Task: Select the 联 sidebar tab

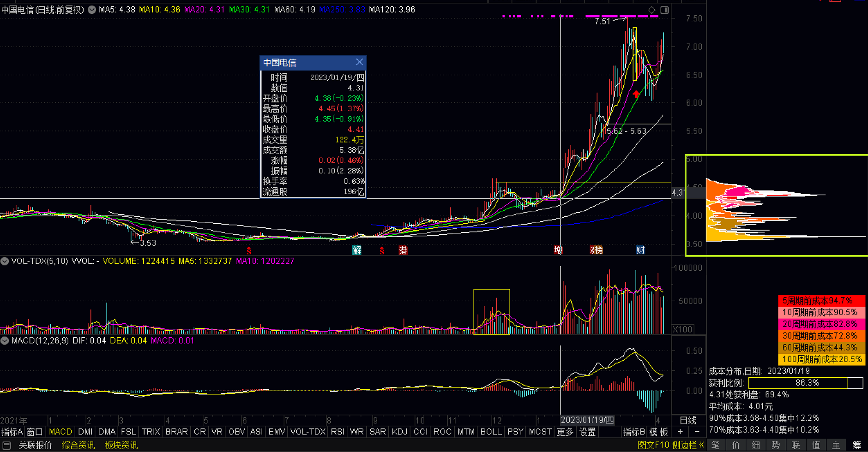Action: point(796,445)
